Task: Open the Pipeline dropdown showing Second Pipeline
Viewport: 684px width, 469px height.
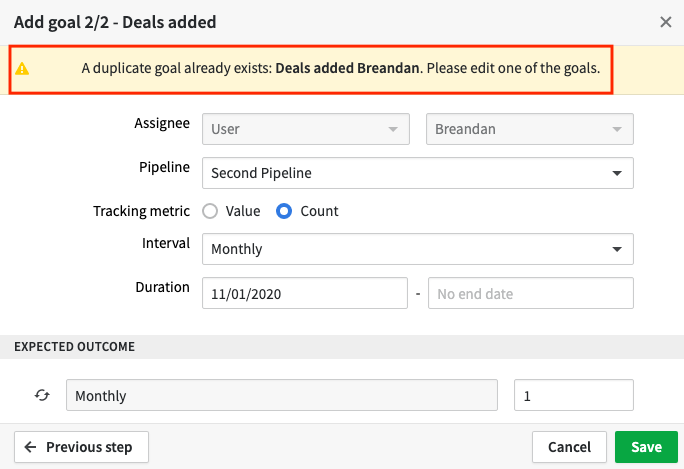Action: [x=417, y=173]
